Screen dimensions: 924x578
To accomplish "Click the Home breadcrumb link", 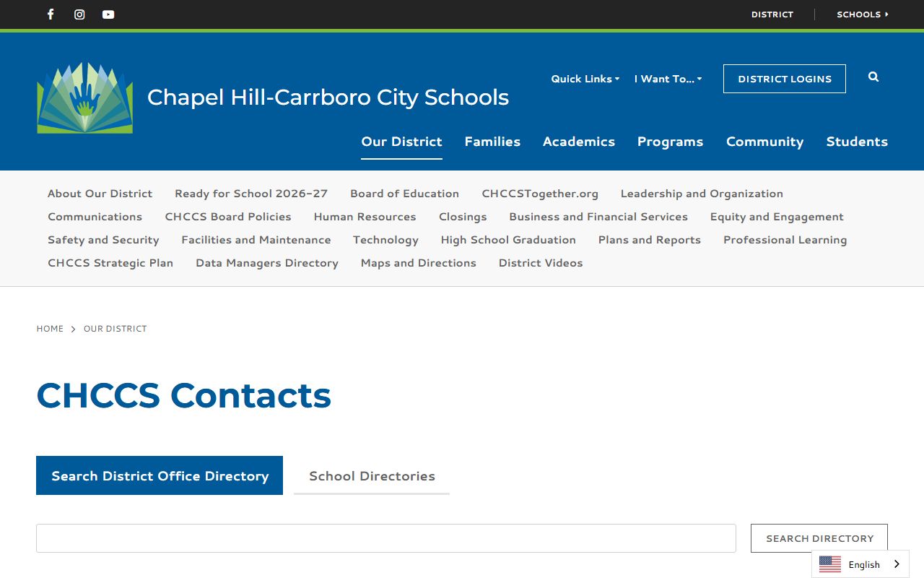I will pyautogui.click(x=50, y=329).
